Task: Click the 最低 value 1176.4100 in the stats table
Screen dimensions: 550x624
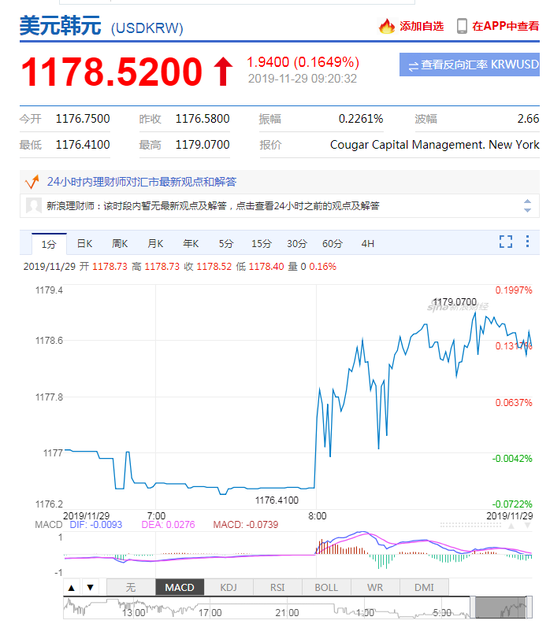Action: 83,144
